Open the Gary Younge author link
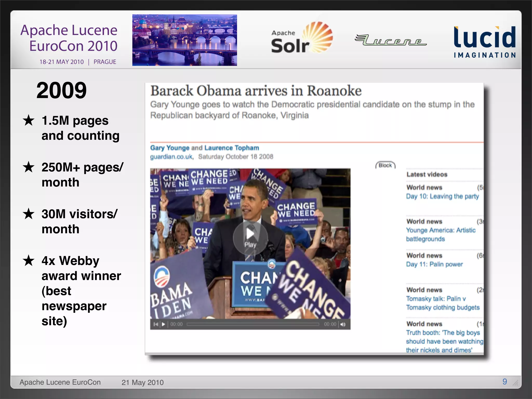 pos(170,148)
